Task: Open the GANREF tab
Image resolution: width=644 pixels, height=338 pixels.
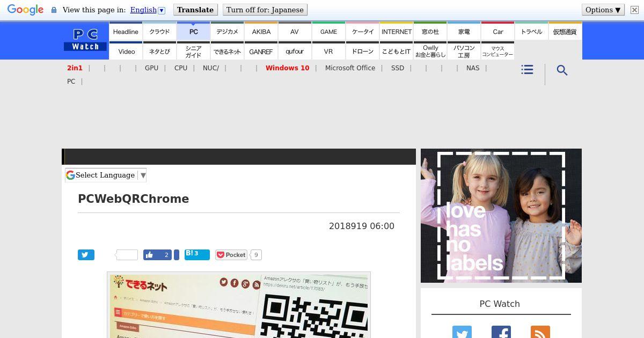Action: coord(261,51)
